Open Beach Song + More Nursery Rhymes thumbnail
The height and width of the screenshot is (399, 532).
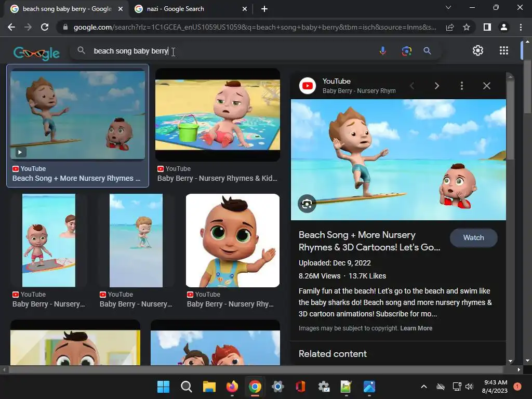(78, 114)
